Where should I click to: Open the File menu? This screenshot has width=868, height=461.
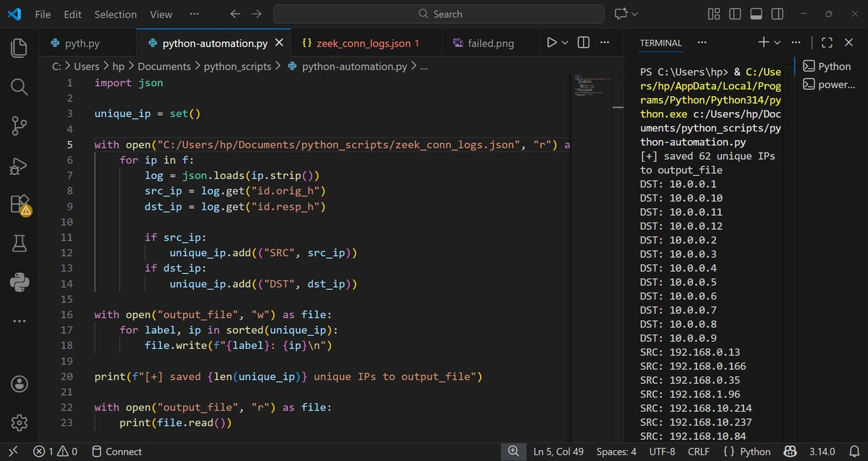(43, 14)
